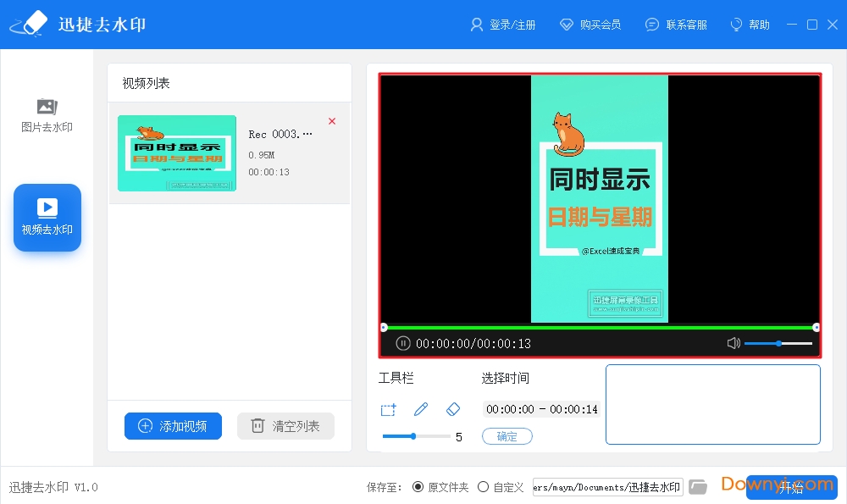The height and width of the screenshot is (504, 847).
Task: Open the 购买会员 purchase page
Action: pos(591,25)
